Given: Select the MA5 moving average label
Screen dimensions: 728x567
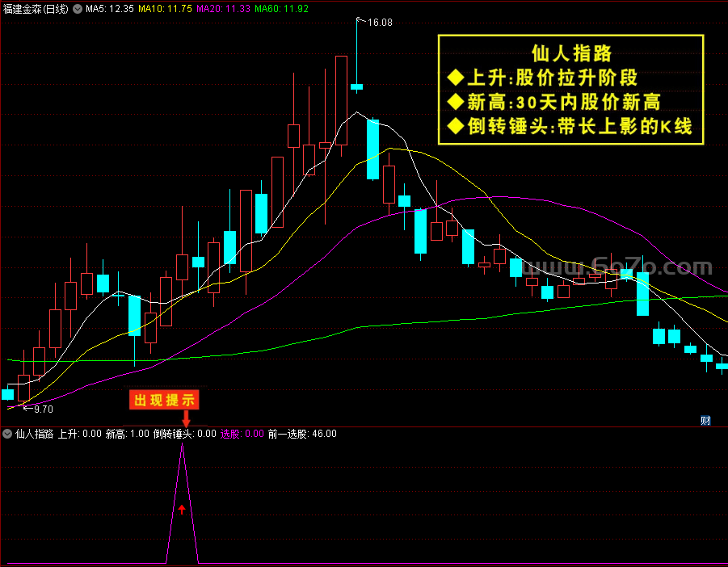Looking at the screenshot, I should point(110,9).
